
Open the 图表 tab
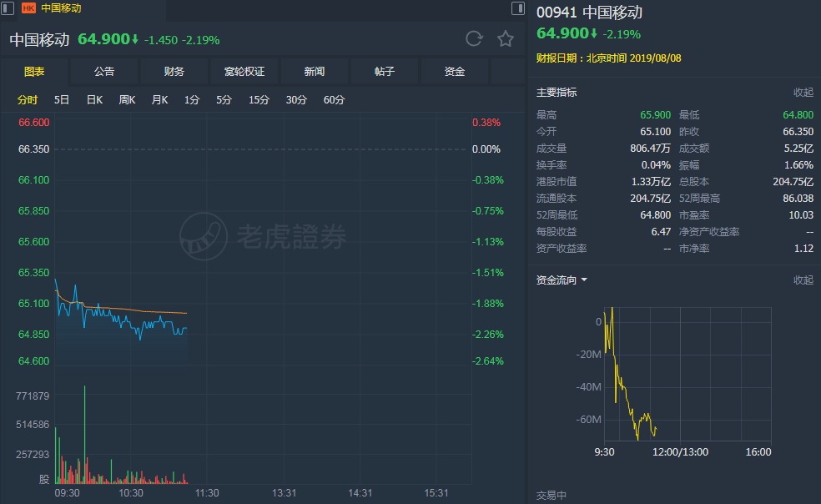34,71
